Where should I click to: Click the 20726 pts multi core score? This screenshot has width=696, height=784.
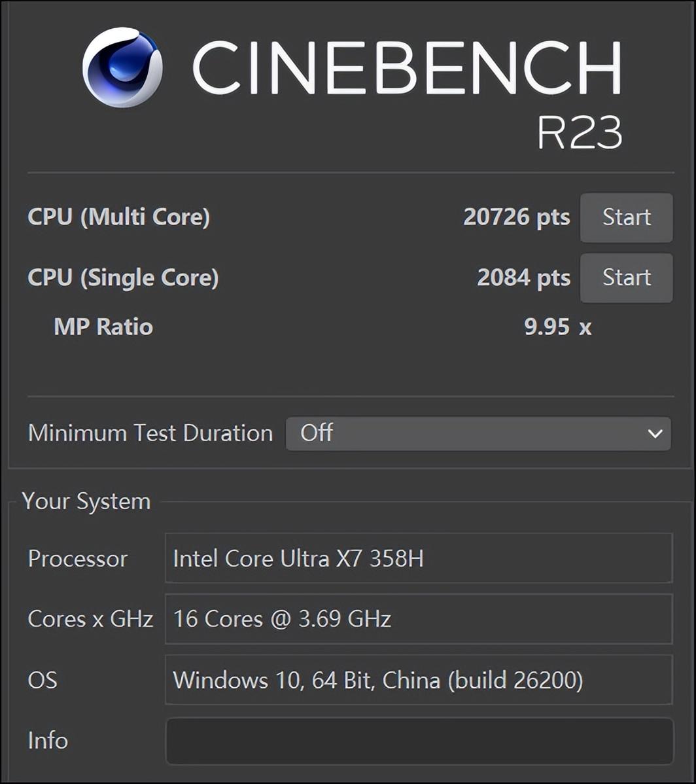516,217
